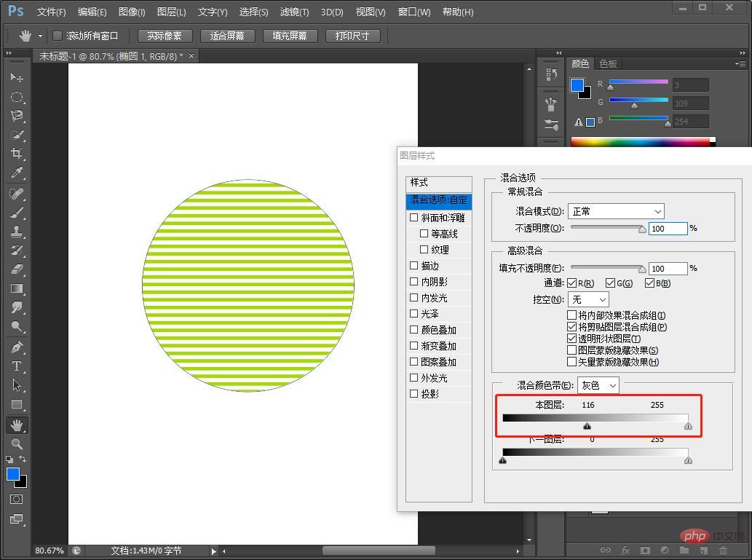Open 混合颜色带 dropdown showing 灰色

[x=598, y=385]
